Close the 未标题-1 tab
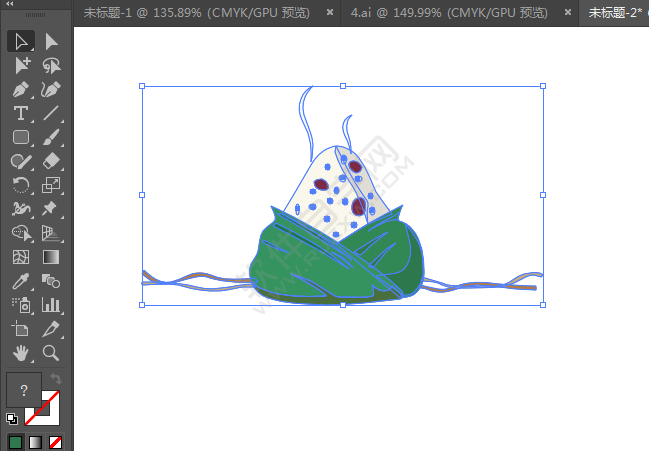 tap(331, 13)
